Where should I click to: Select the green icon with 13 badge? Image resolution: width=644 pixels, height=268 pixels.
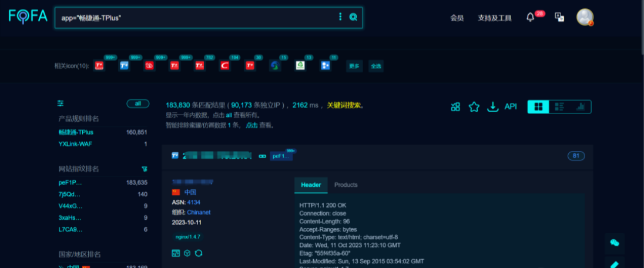[x=300, y=65]
